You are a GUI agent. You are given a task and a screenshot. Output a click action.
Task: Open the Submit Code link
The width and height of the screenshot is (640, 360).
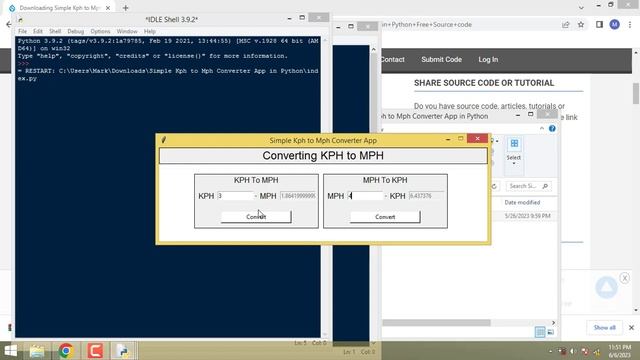[441, 60]
